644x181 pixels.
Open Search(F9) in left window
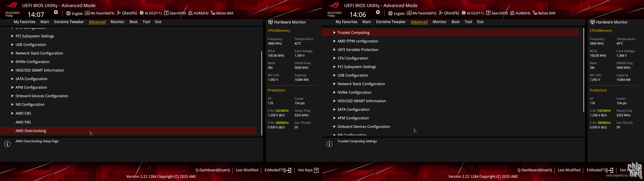(175, 13)
